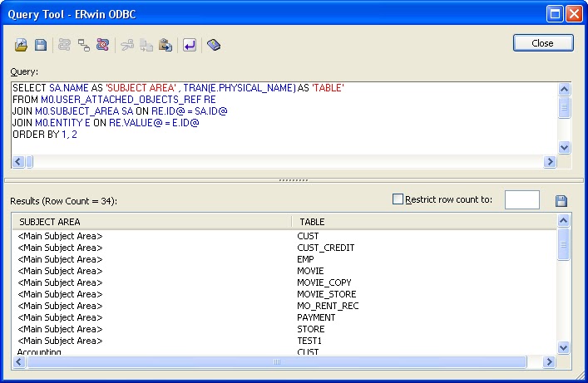Screen dimensions: 588x383
Task: Select the TEST1 table cell
Action: tap(309, 341)
